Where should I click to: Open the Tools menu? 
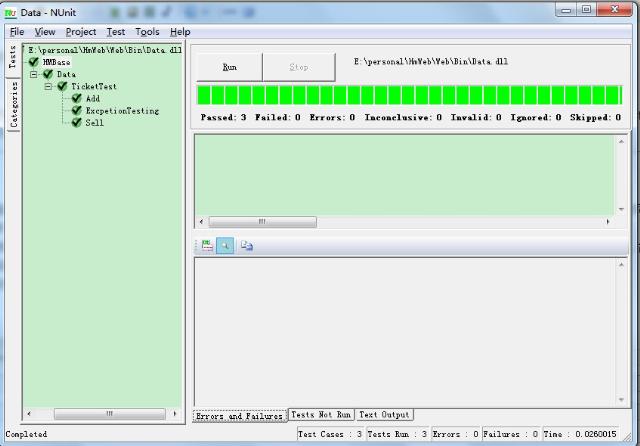(147, 32)
